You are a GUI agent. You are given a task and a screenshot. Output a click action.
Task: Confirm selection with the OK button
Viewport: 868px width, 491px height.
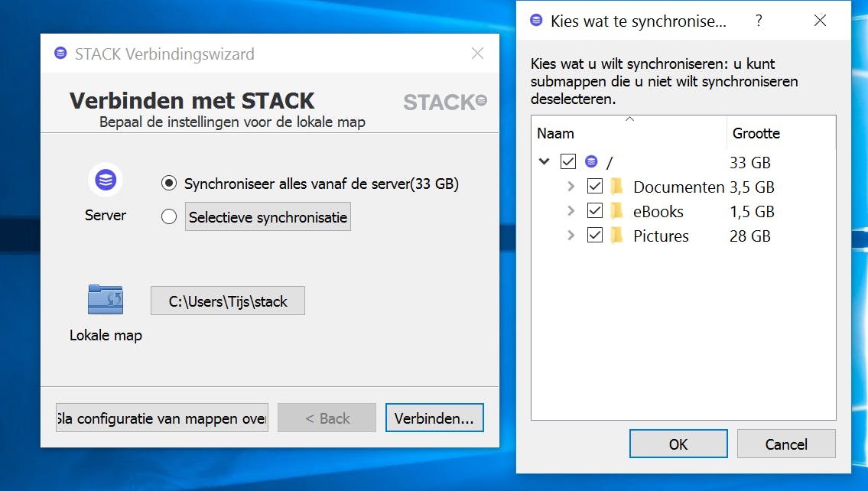[678, 444]
